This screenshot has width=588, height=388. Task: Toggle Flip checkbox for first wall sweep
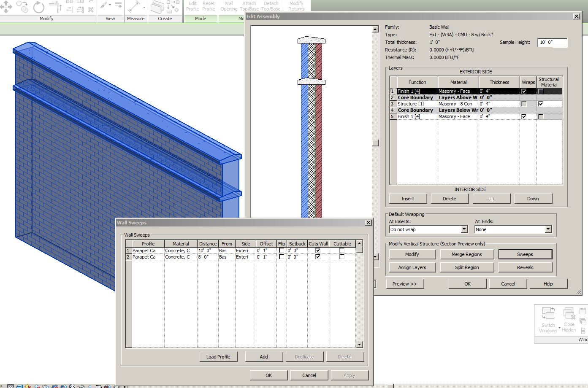point(282,251)
